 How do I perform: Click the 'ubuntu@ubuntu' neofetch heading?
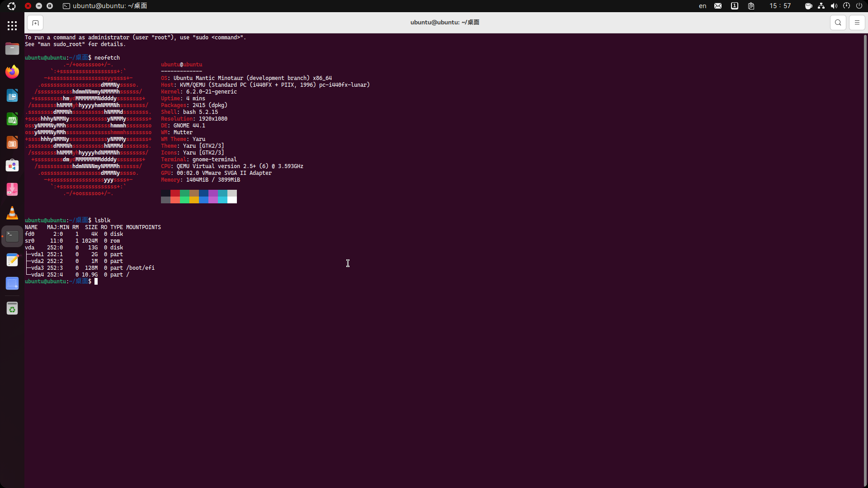pos(182,65)
